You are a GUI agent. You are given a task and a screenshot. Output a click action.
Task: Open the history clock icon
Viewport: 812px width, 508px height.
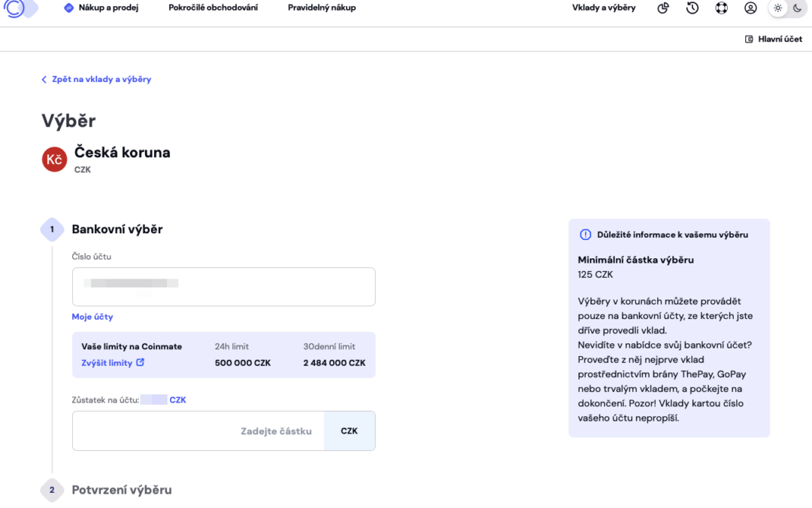pyautogui.click(x=692, y=8)
